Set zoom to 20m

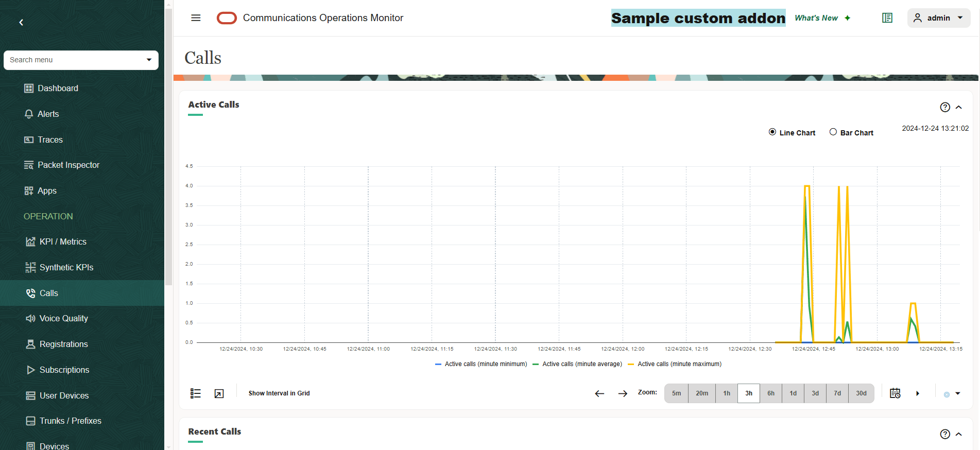[702, 393]
